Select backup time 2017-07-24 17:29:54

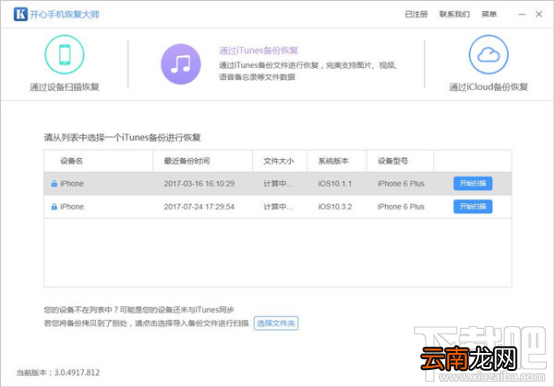point(199,207)
